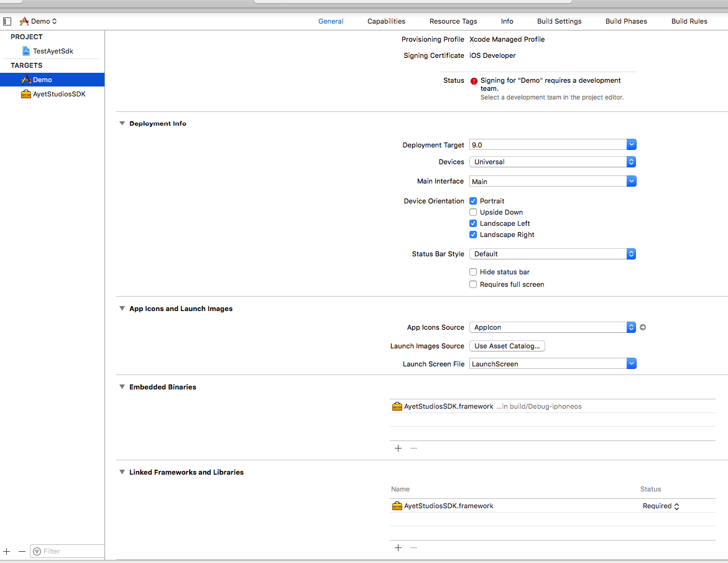728x563 pixels.
Task: Focus the targets Filter field
Action: [67, 551]
